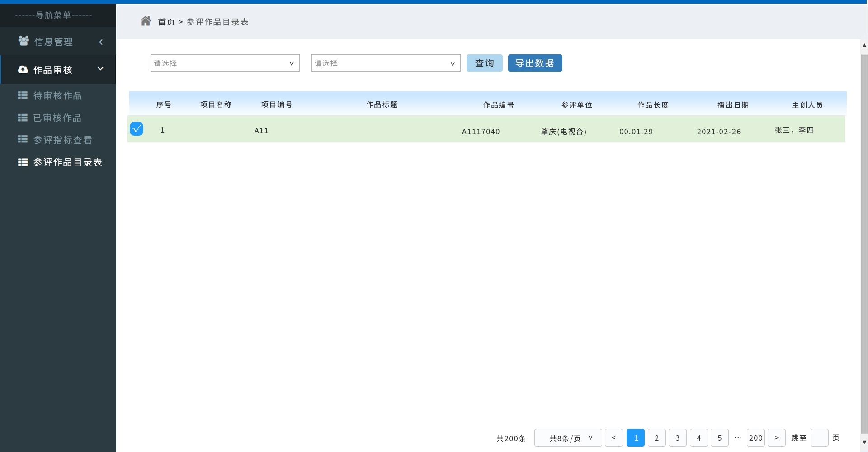Click the list icon beside 参评指标查看
This screenshot has width=868, height=452.
coord(23,140)
